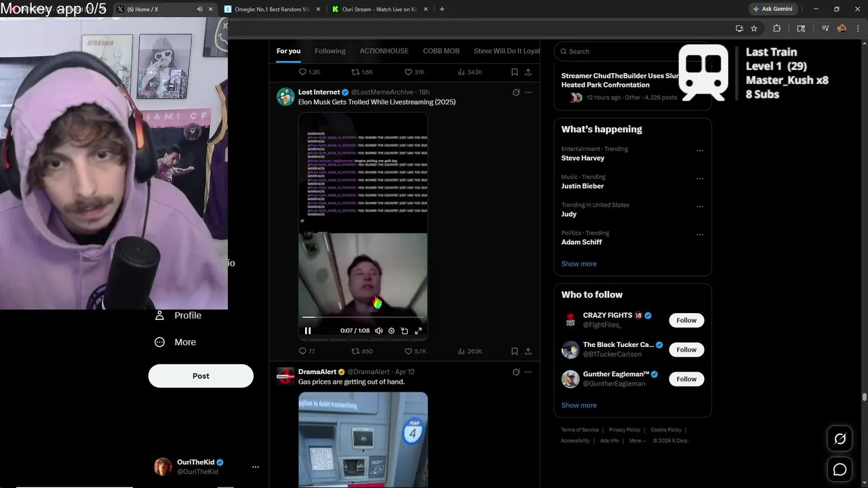This screenshot has width=868, height=488.
Task: Open the Messages floating button
Action: pyautogui.click(x=840, y=469)
